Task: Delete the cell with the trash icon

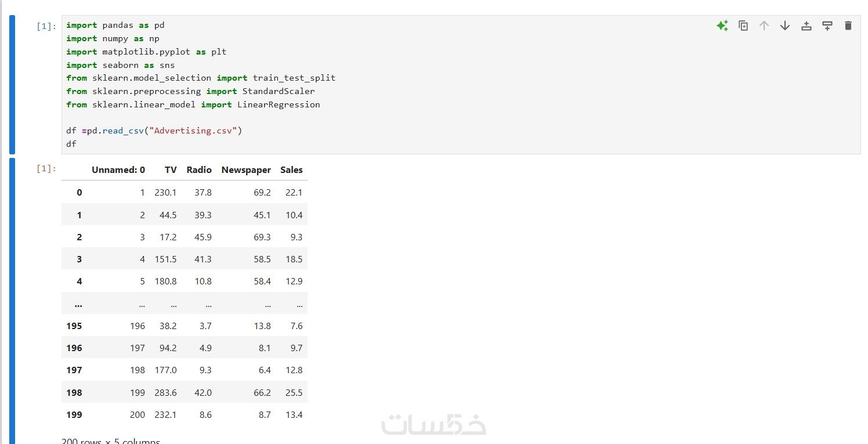Action: (x=848, y=26)
